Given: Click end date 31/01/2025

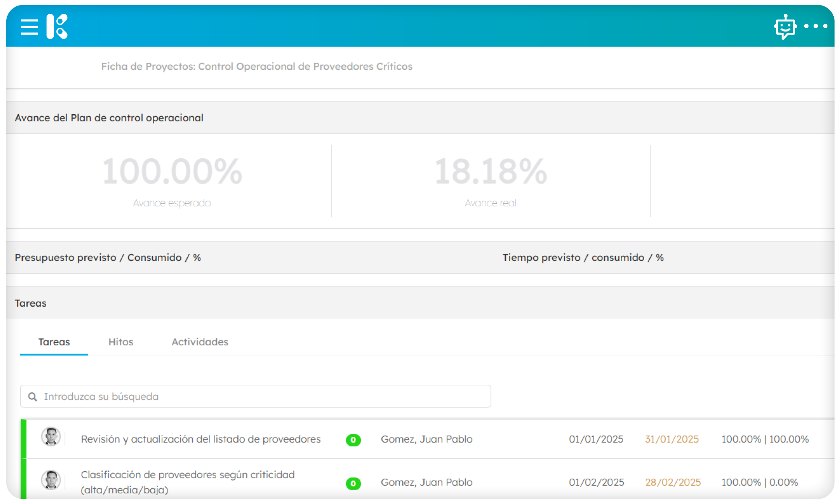Looking at the screenshot, I should 672,439.
